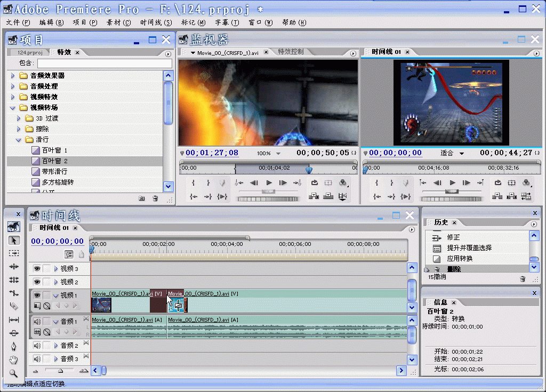Adjust the timeline zoom slider
The height and width of the screenshot is (392, 546).
[x=60, y=371]
